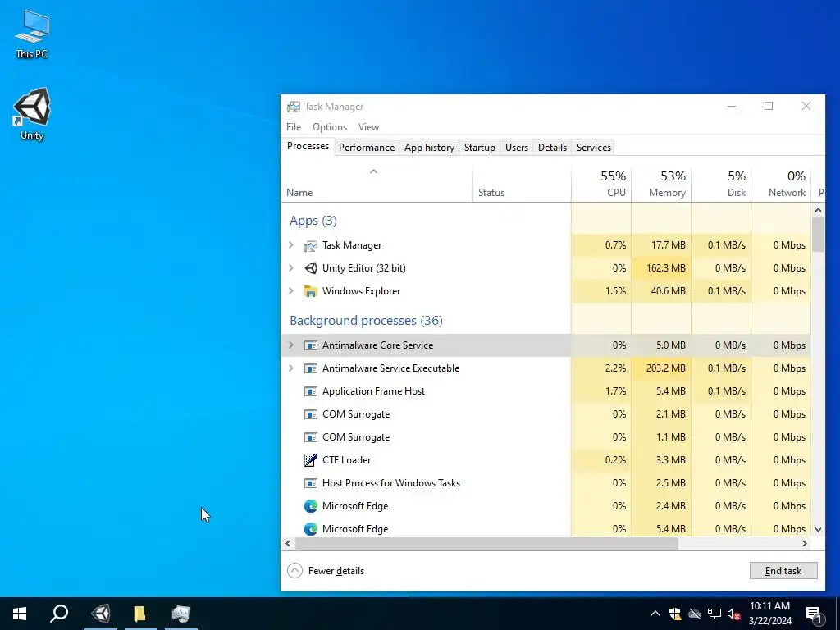Image resolution: width=840 pixels, height=630 pixels.
Task: Click the network tray icon
Action: point(714,614)
